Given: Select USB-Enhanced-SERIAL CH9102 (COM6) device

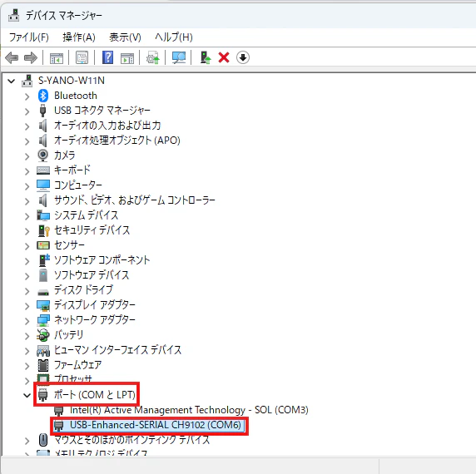Looking at the screenshot, I should [x=156, y=425].
